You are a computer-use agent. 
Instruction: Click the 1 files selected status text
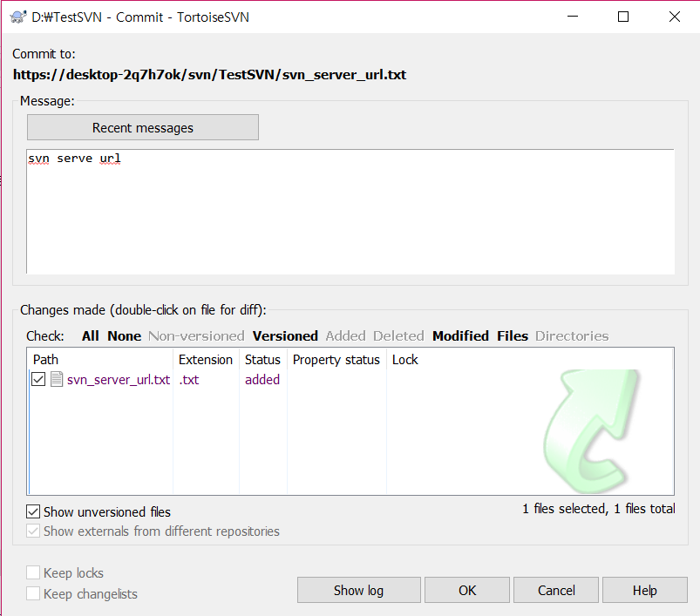tap(599, 509)
